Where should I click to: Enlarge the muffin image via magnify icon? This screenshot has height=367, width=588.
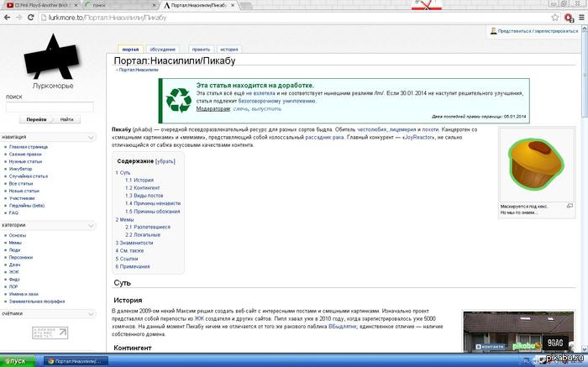tap(570, 206)
